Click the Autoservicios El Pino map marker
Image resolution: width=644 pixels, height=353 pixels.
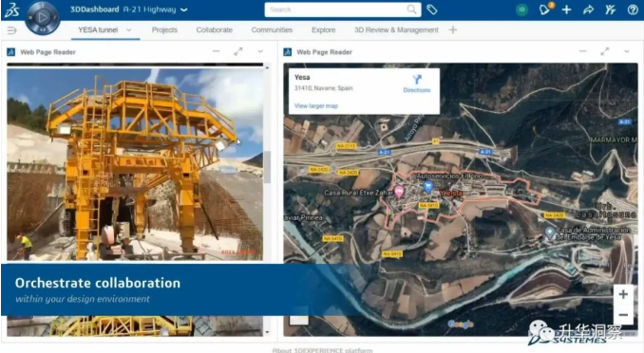click(x=428, y=187)
